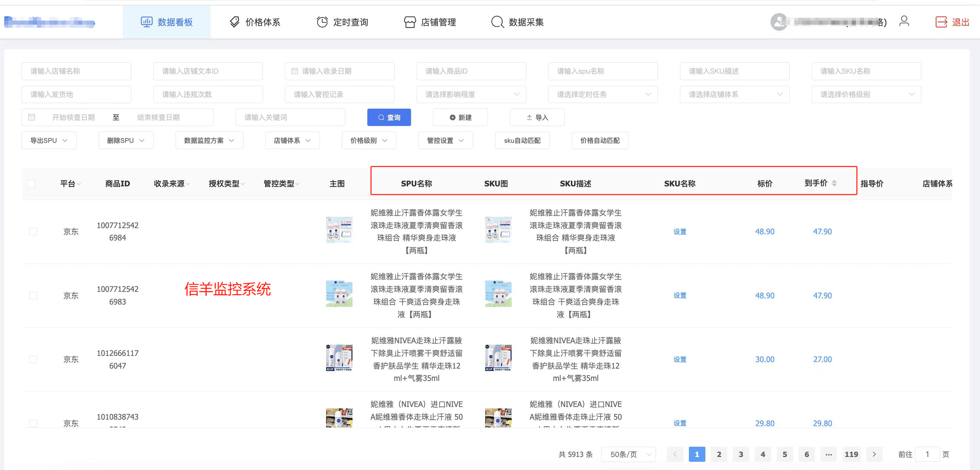Go to page 5
The width and height of the screenshot is (980, 470).
(x=785, y=454)
